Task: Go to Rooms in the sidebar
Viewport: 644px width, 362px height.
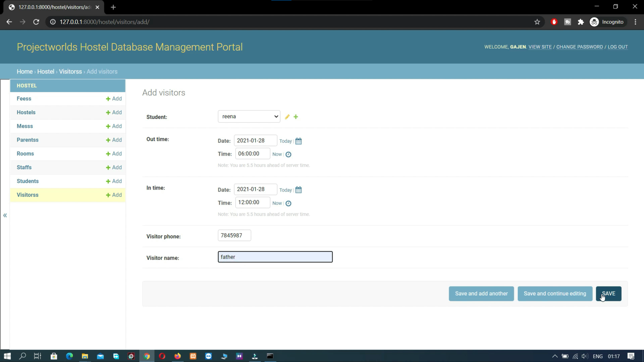Action: pyautogui.click(x=25, y=154)
